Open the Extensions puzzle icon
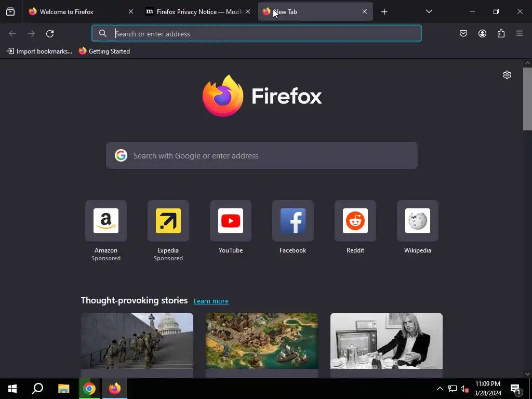532x399 pixels. coord(501,33)
